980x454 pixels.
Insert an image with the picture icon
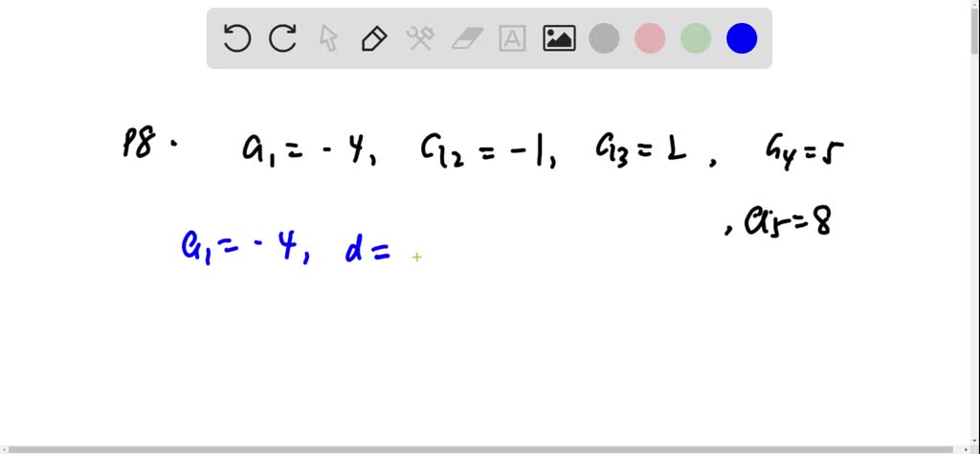[x=559, y=38]
